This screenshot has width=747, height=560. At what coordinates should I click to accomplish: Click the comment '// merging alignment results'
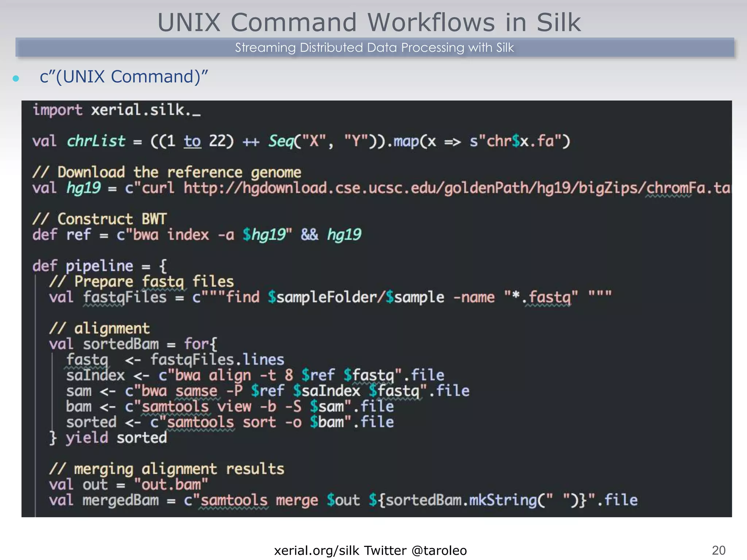coord(167,469)
